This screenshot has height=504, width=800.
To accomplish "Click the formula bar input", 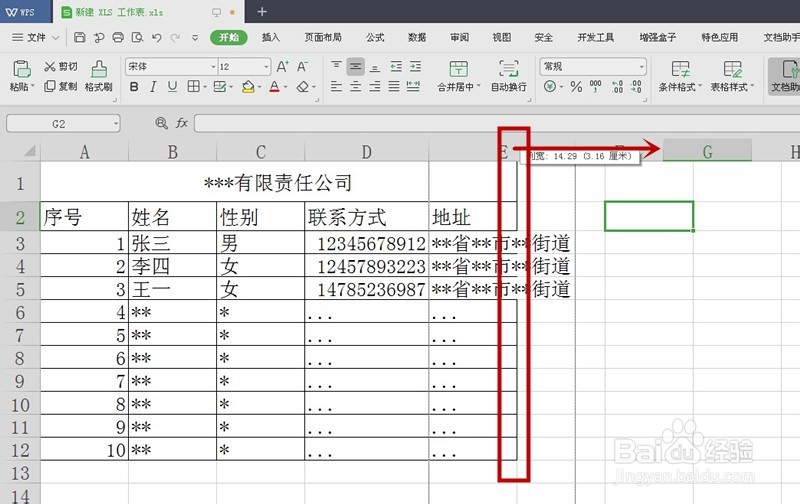I will (497, 123).
